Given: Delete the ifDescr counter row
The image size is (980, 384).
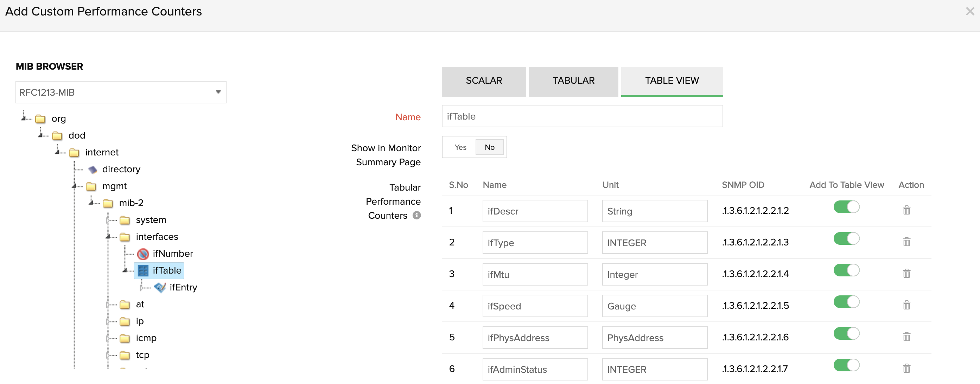Looking at the screenshot, I should coord(906,210).
